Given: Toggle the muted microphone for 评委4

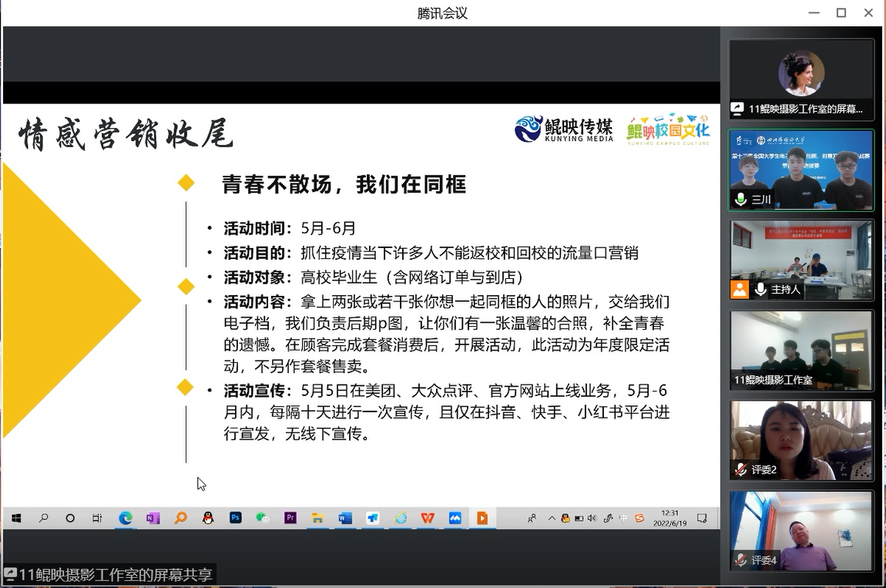Looking at the screenshot, I should pos(740,560).
